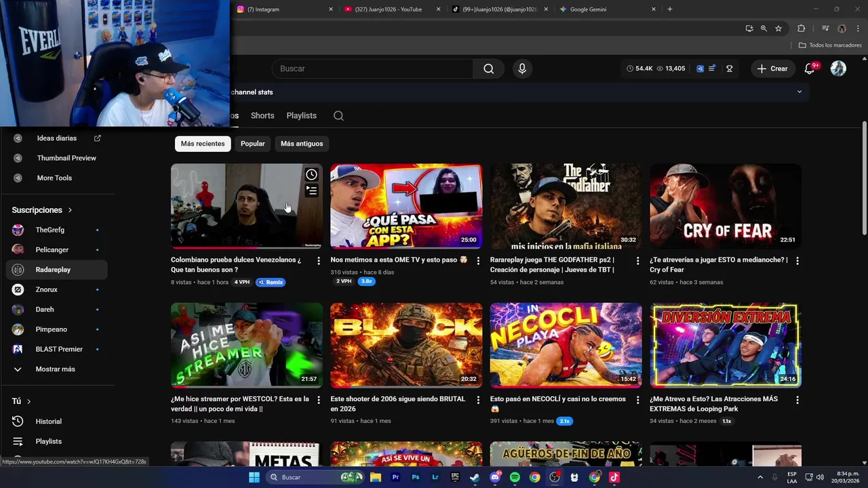Open options for the NECOCLÍ video

coord(637,400)
